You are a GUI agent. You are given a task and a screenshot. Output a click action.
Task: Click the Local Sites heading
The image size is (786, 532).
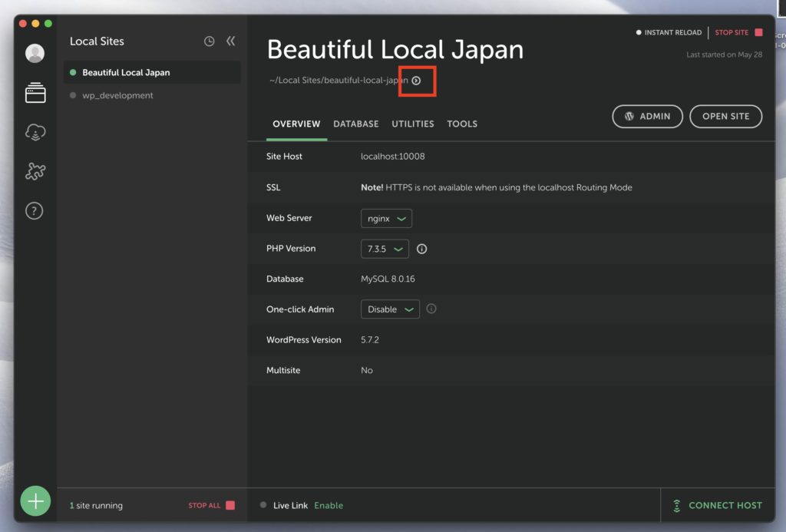pos(97,41)
